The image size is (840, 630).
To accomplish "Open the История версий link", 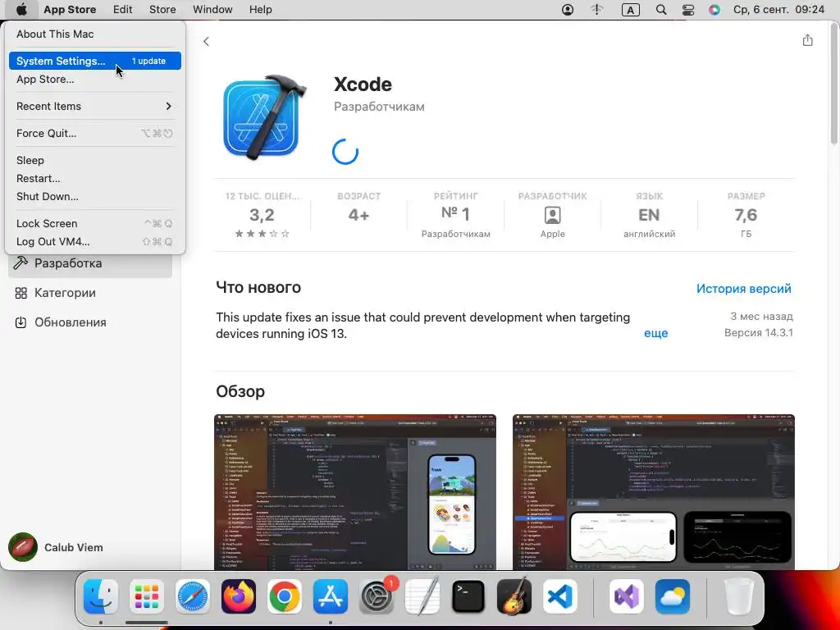I will [x=743, y=288].
